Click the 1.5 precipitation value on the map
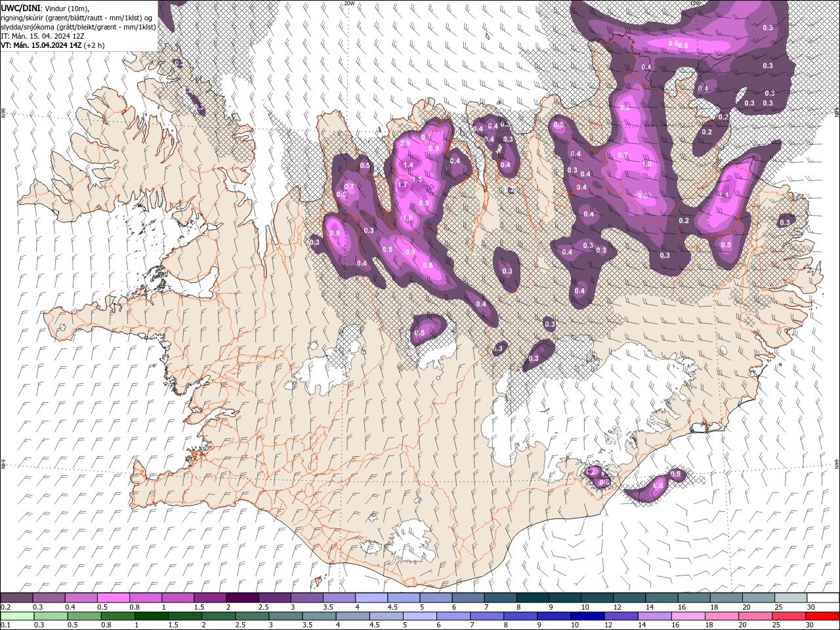This screenshot has height=630, width=840. coord(417,179)
